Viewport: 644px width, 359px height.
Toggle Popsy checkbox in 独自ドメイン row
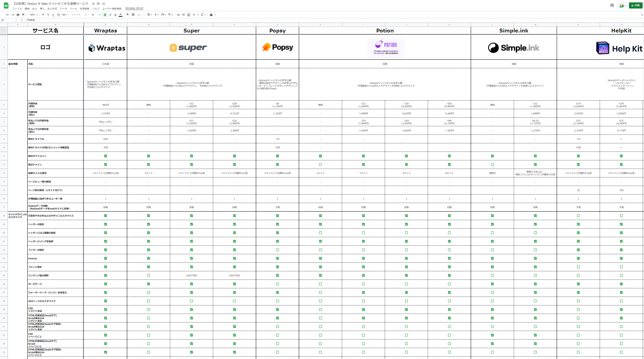(x=277, y=164)
